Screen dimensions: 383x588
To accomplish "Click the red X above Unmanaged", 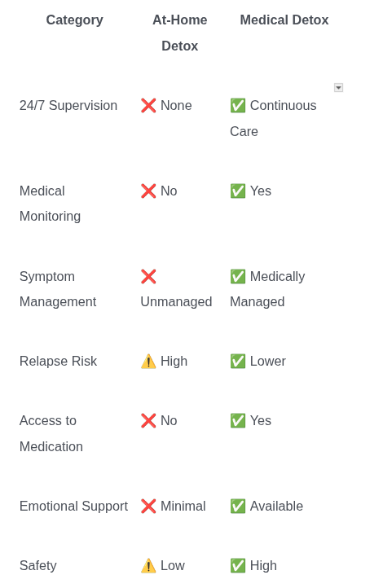I will coord(148,276).
